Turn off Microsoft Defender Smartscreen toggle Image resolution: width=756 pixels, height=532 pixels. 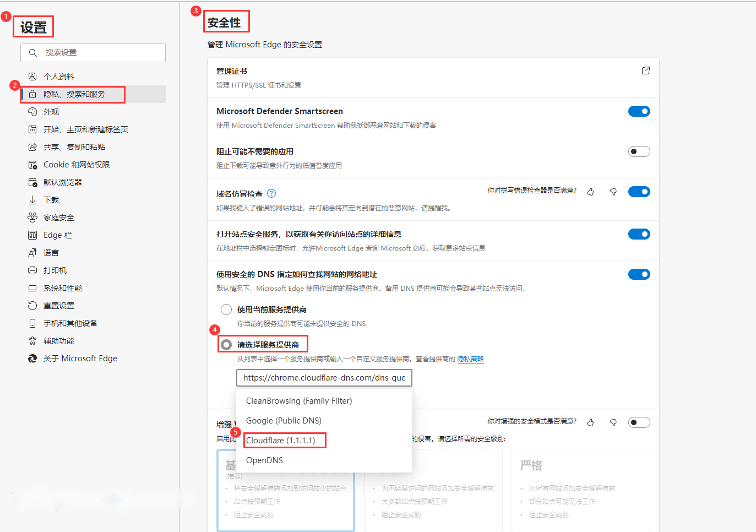[x=639, y=111]
